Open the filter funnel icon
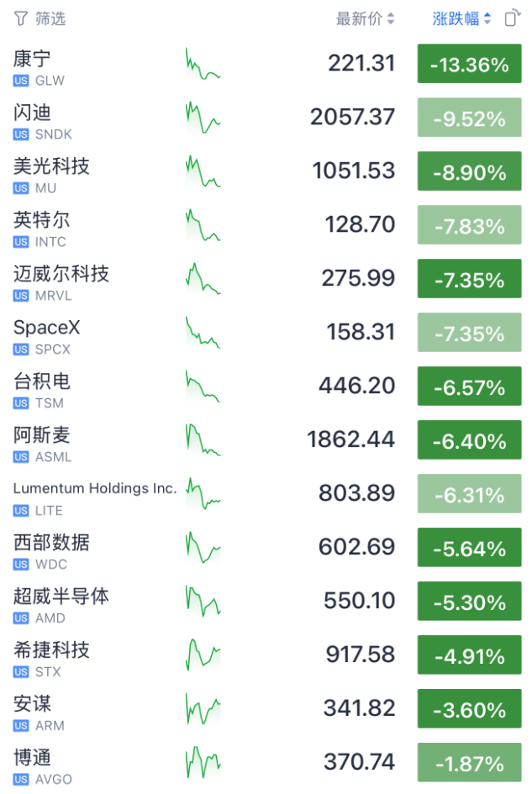The image size is (532, 794). coord(20,18)
